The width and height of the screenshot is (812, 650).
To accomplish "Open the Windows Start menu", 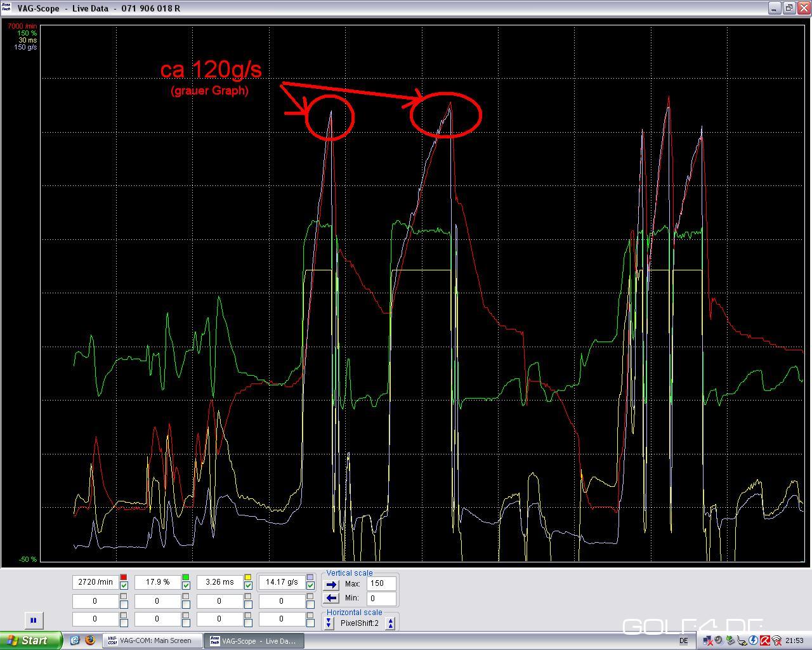I will click(x=31, y=640).
